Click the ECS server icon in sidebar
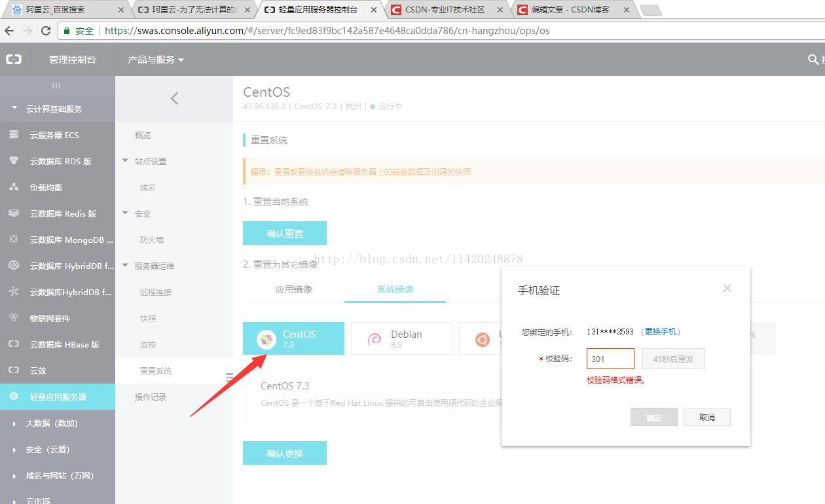This screenshot has width=825, height=504. (x=14, y=135)
